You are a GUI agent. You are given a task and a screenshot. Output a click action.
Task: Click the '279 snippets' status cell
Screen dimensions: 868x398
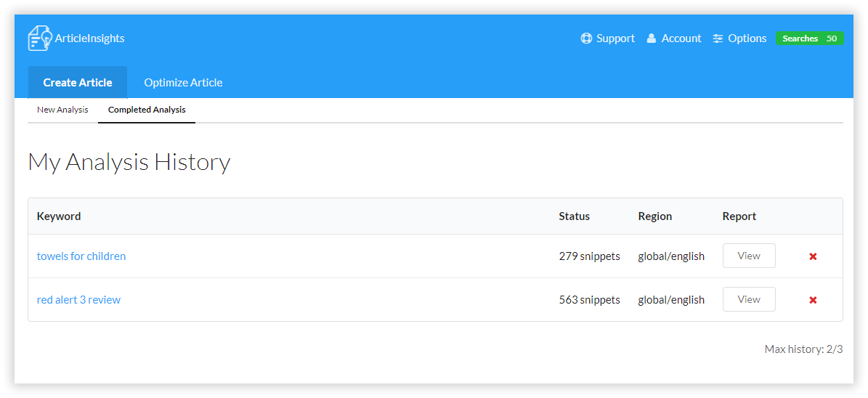click(x=590, y=256)
